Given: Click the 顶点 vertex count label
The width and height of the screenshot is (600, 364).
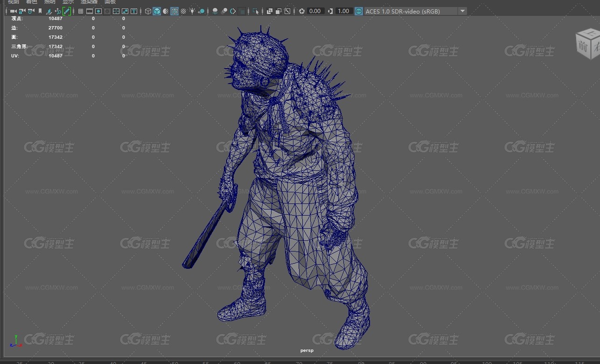Looking at the screenshot, I should point(16,19).
